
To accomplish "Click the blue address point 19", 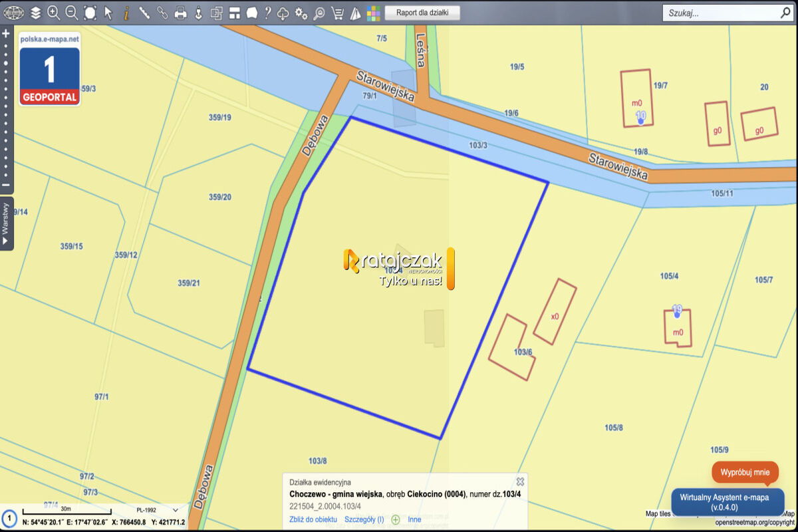I will click(x=677, y=311).
